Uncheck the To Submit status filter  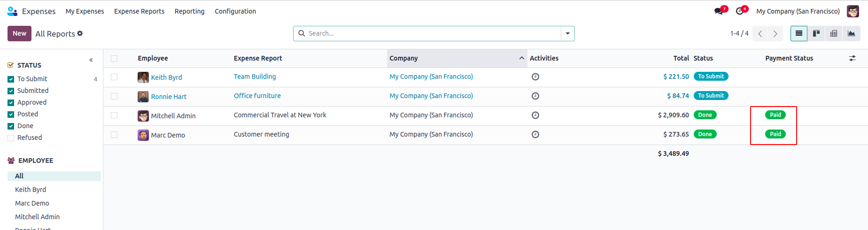tap(11, 79)
